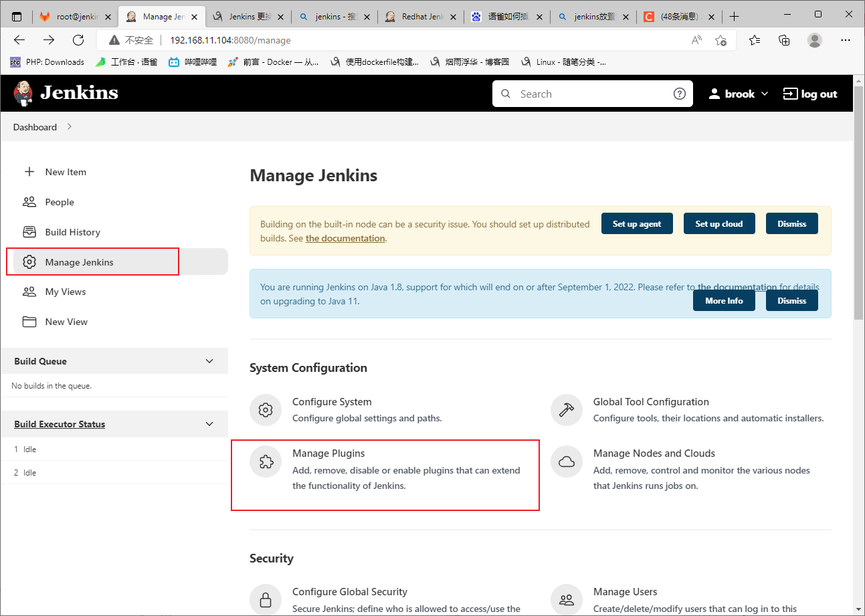Switch to the 语雀如何插入 tab
865x616 pixels.
click(506, 16)
